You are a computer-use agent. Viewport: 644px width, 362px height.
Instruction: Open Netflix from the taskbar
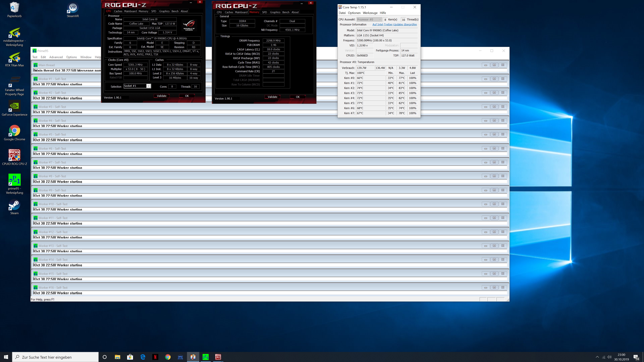point(155,357)
